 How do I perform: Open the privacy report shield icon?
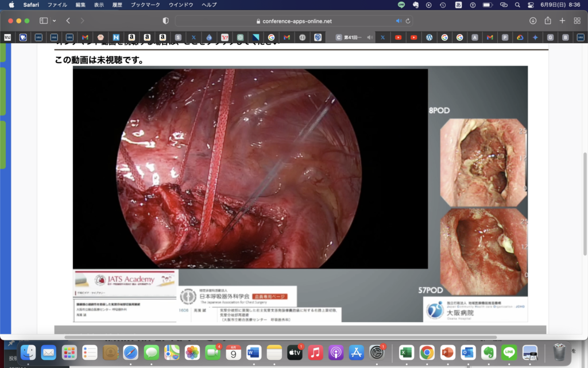tap(166, 21)
